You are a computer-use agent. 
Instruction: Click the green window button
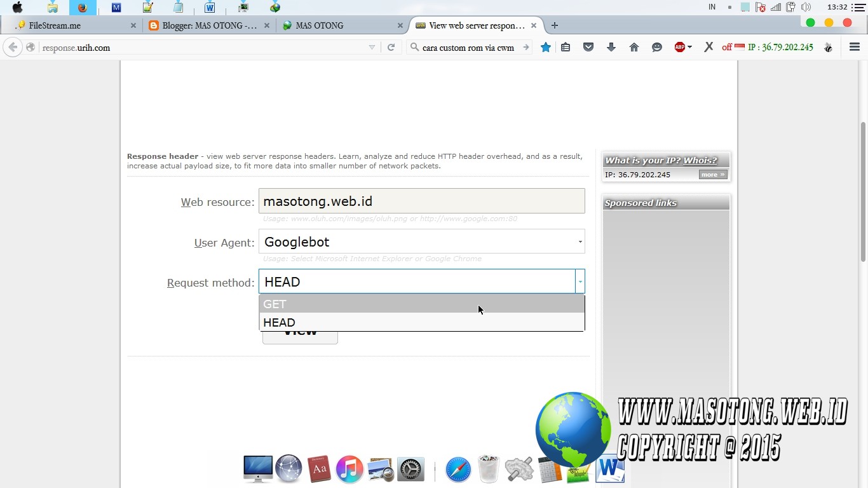coord(810,23)
